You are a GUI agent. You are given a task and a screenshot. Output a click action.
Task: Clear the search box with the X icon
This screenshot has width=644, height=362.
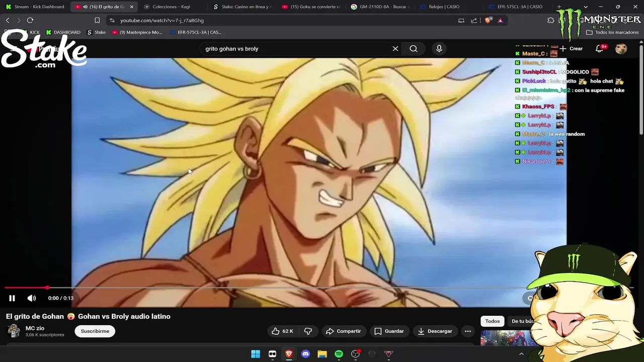click(395, 49)
